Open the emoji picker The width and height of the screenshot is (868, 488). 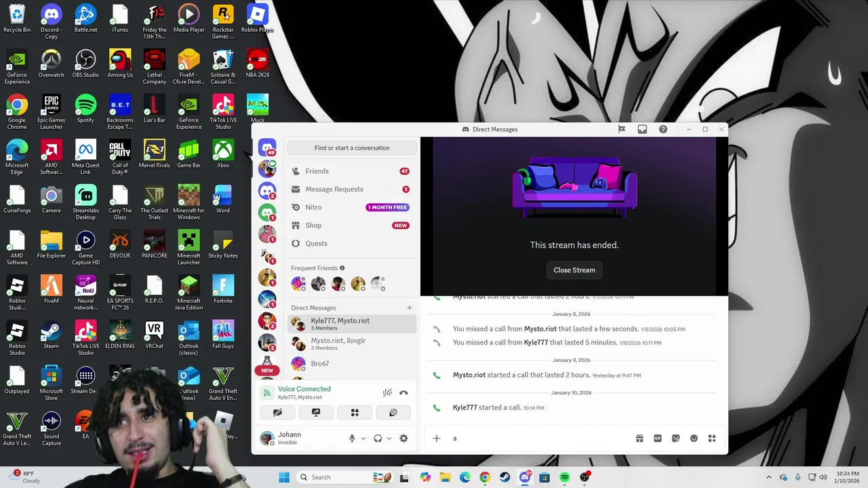point(694,439)
